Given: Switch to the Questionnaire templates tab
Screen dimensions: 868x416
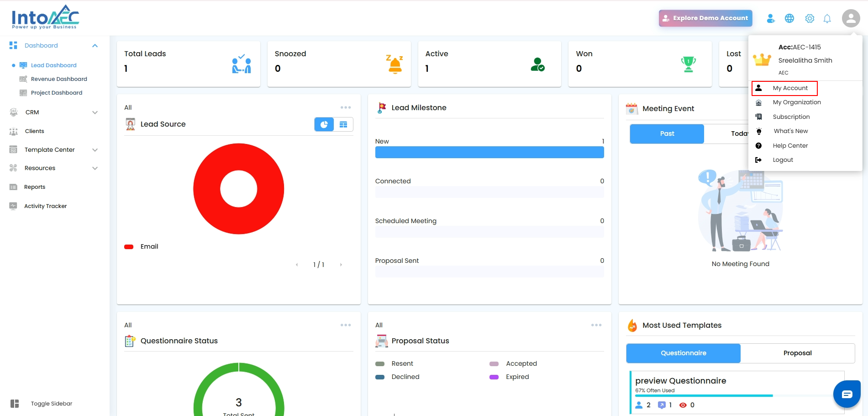Looking at the screenshot, I should click(684, 353).
